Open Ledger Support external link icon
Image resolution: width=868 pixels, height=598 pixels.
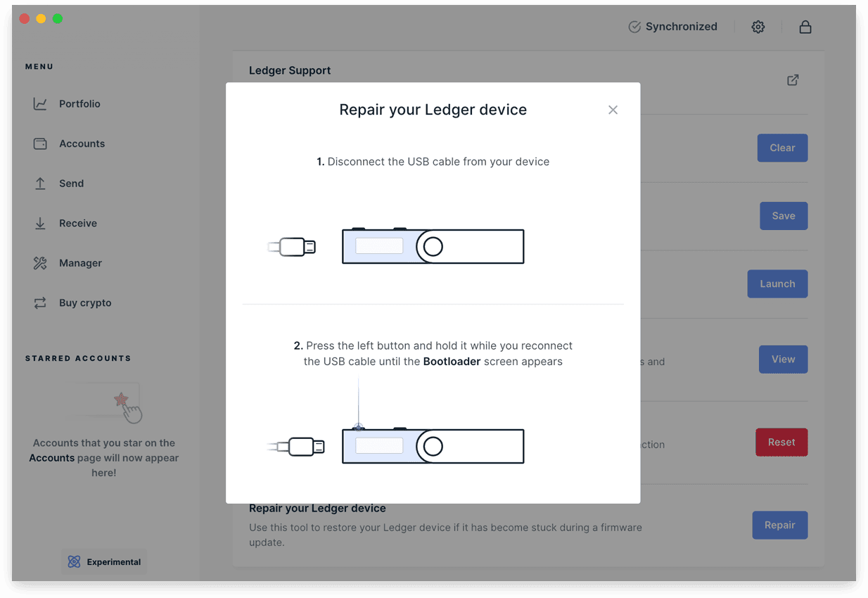pos(793,80)
